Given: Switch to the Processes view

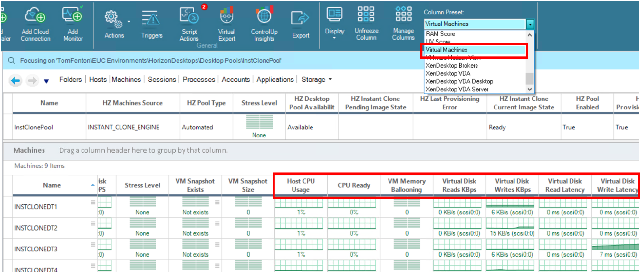Looking at the screenshot, I should pyautogui.click(x=199, y=80).
